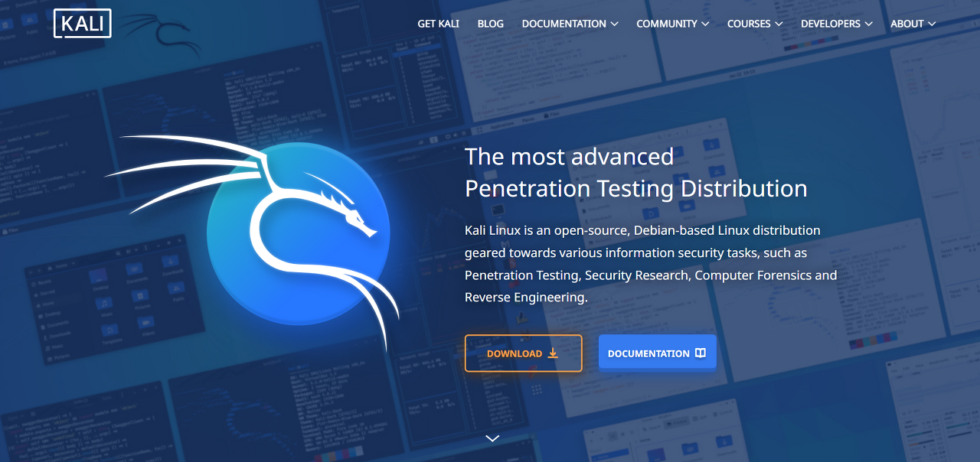Expand the Courses menu chevron
Image resolution: width=980 pixels, height=462 pixels.
tap(779, 24)
